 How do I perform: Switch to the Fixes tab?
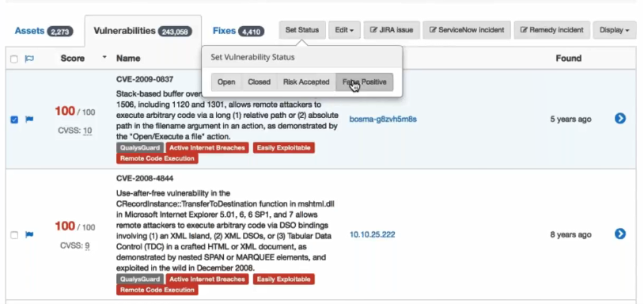238,31
